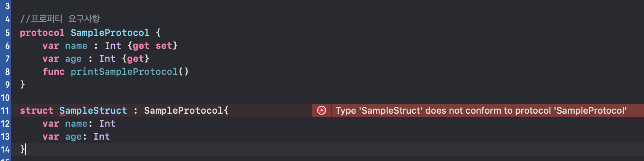644x161 pixels.
Task: Click the name property in protocol
Action: [x=76, y=46]
